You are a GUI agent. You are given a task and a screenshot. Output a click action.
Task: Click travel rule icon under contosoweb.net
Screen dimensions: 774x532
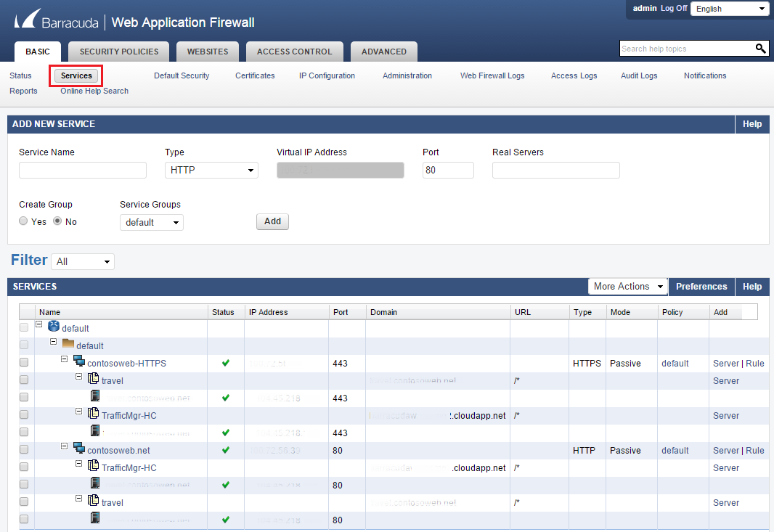point(93,500)
